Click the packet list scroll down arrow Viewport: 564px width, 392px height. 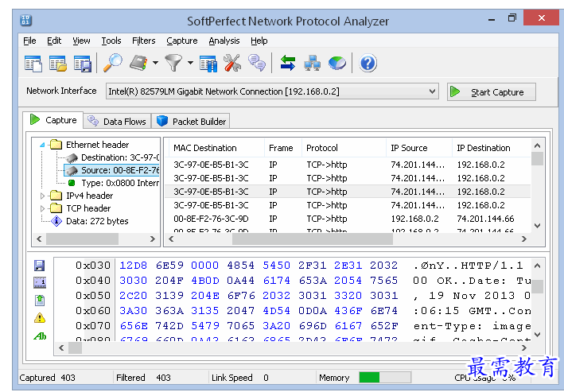pyautogui.click(x=538, y=226)
